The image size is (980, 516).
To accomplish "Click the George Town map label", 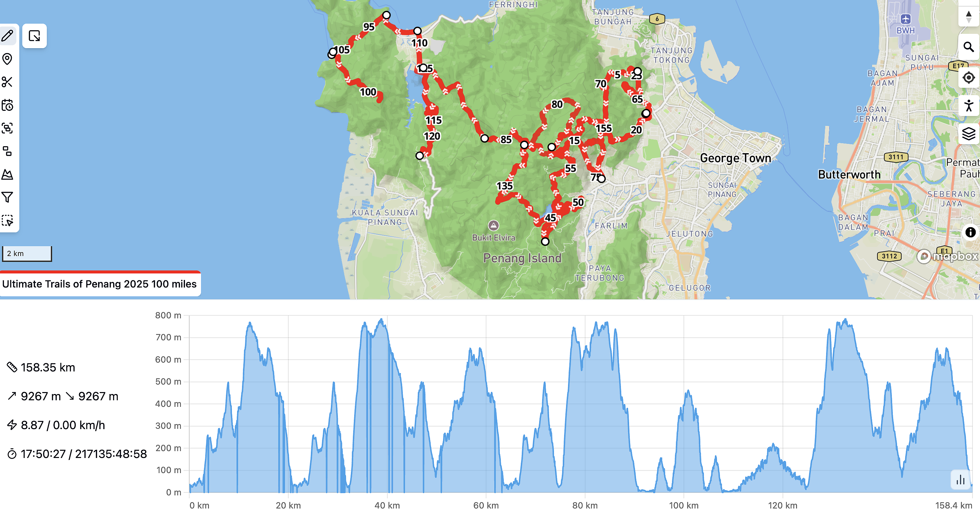I will click(x=735, y=158).
